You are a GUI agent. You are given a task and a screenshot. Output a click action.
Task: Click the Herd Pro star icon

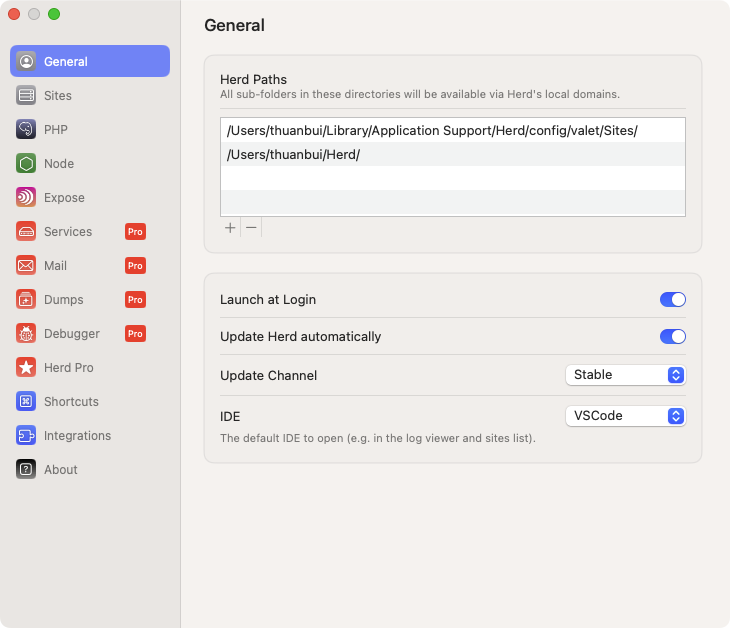click(26, 368)
